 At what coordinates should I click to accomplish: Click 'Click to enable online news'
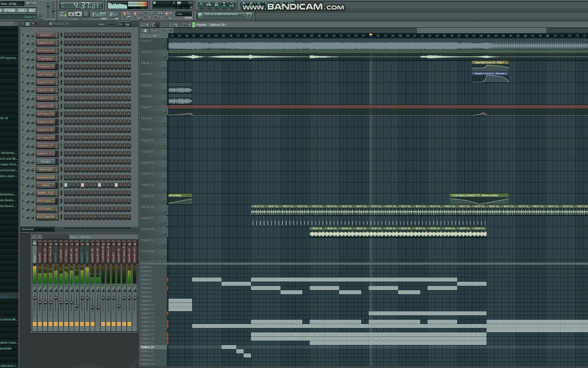[221, 14]
